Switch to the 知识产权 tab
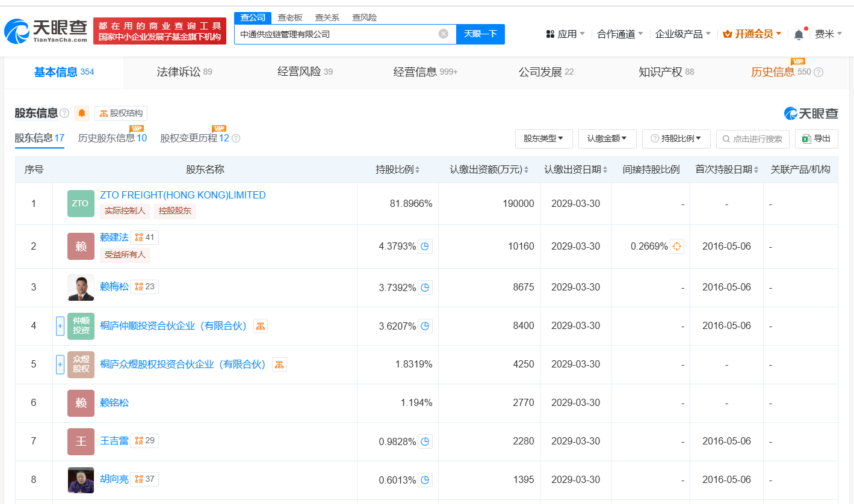Viewport: 854px width, 504px height. tap(666, 72)
